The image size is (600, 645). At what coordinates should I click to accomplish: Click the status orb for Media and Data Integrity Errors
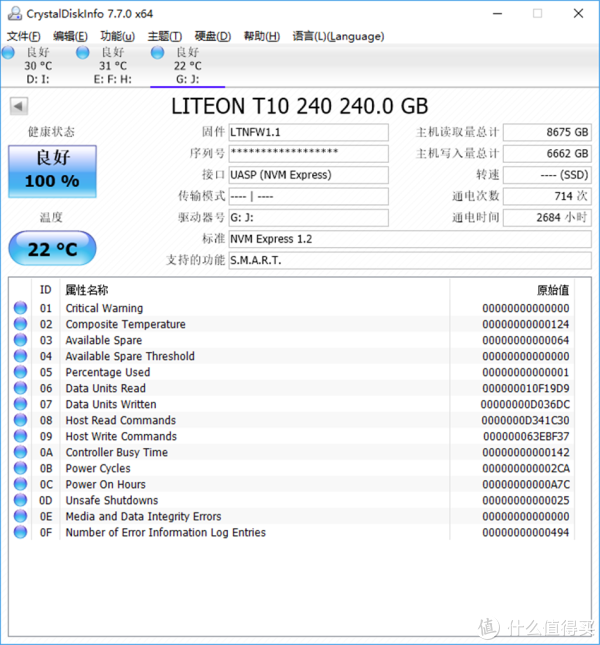[21, 517]
